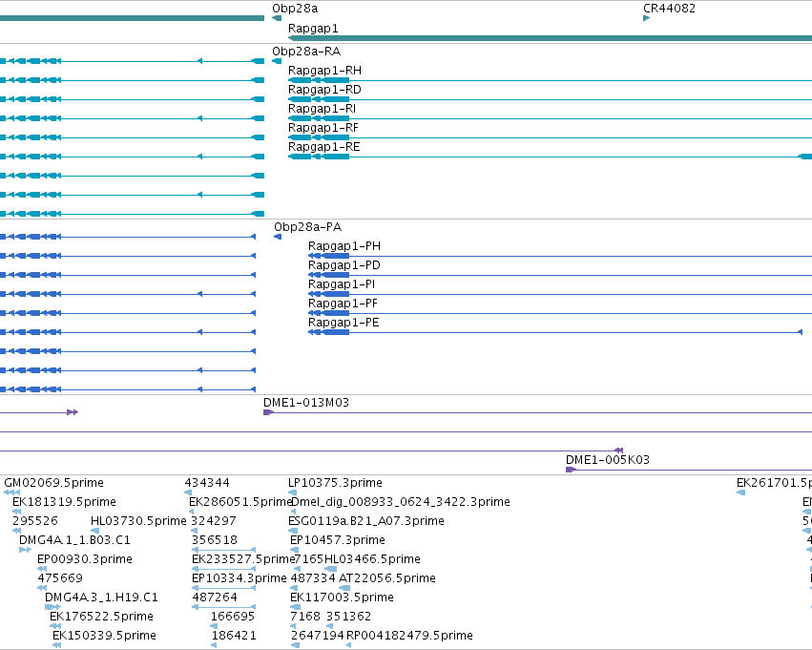Click the HL03730.5prime arrow glyph
The image size is (812, 650).
pyautogui.click(x=94, y=531)
